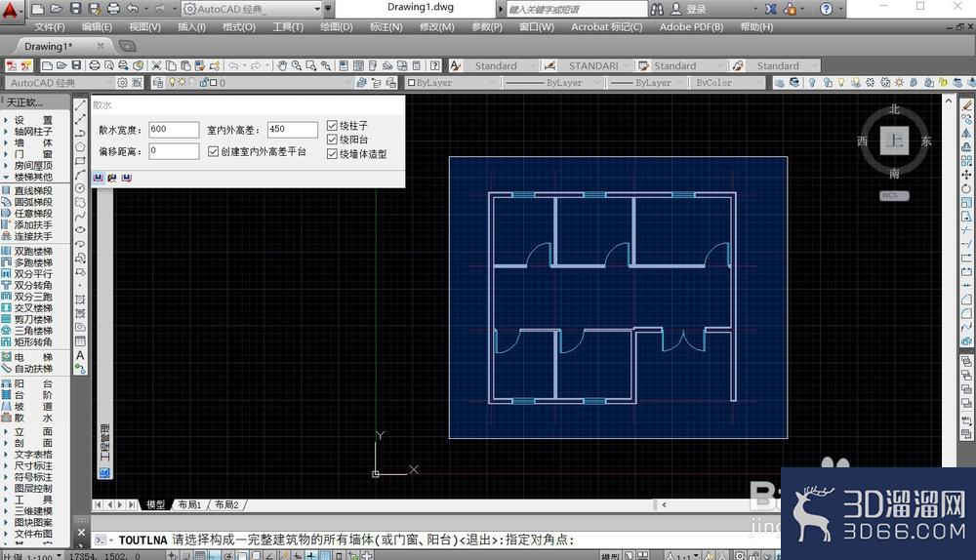Click the first 散水 mode icon in dialog
The width and height of the screenshot is (976, 560).
click(x=99, y=178)
